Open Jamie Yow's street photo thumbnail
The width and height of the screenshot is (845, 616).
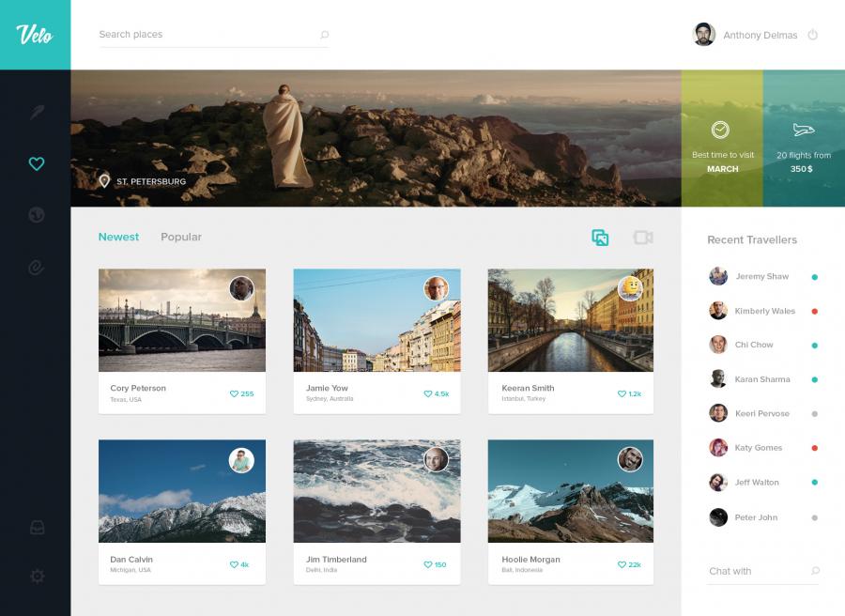[x=376, y=320]
